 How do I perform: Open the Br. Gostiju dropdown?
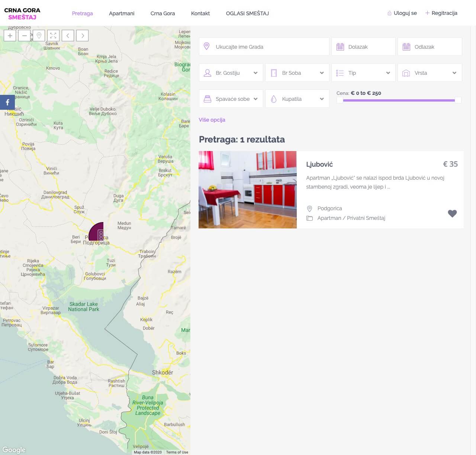(x=231, y=73)
